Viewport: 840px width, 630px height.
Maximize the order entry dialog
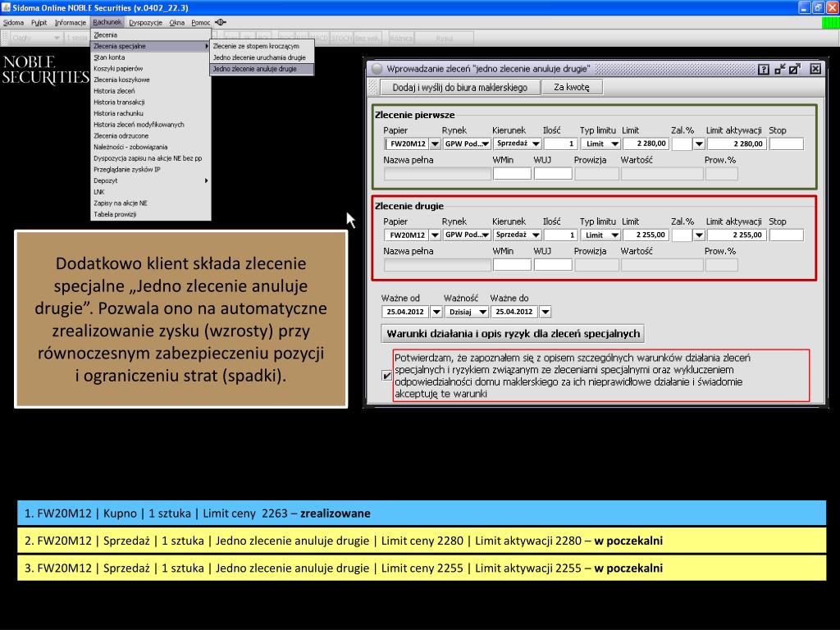point(795,69)
